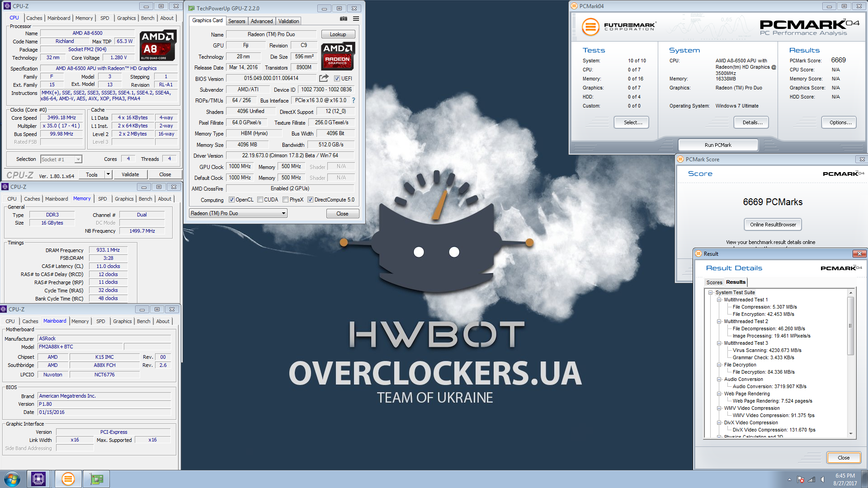
Task: Click the Run PCMark button
Action: (718, 145)
